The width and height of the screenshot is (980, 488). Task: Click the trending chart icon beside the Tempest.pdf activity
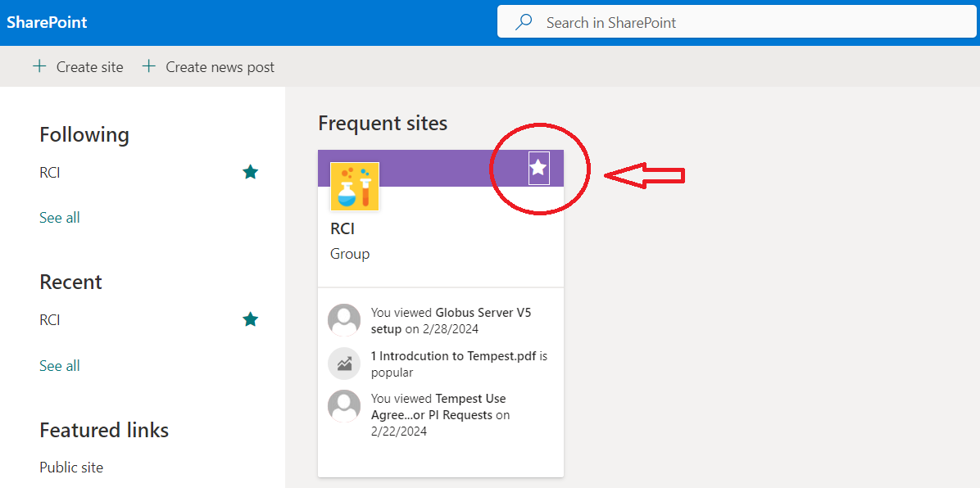pos(344,364)
